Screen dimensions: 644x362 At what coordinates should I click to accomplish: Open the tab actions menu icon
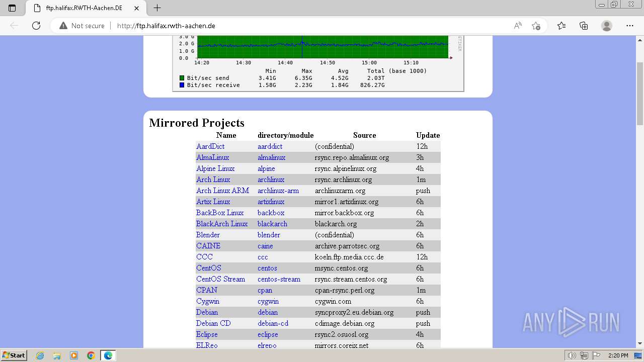(12, 8)
